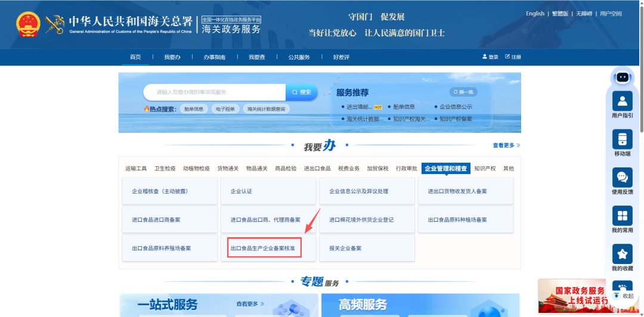This screenshot has width=644, height=317.
Task: Expand 查看更多 in 一站式服务
Action: (250, 304)
